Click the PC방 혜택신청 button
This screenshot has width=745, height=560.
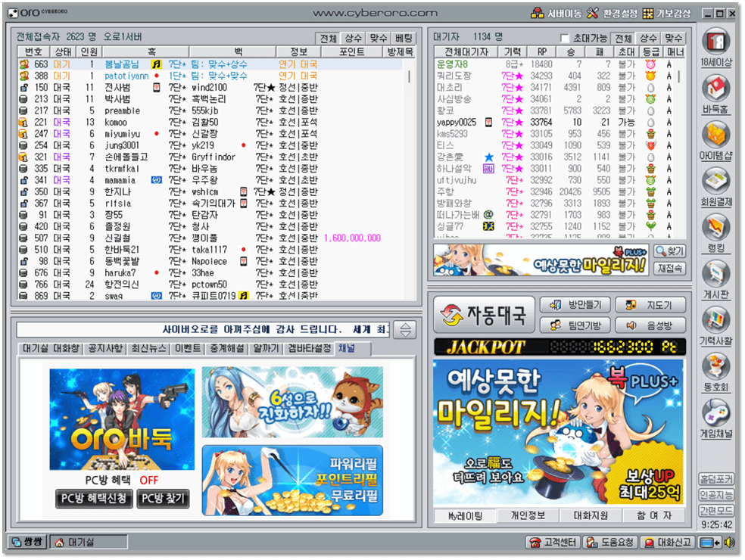[x=94, y=498]
